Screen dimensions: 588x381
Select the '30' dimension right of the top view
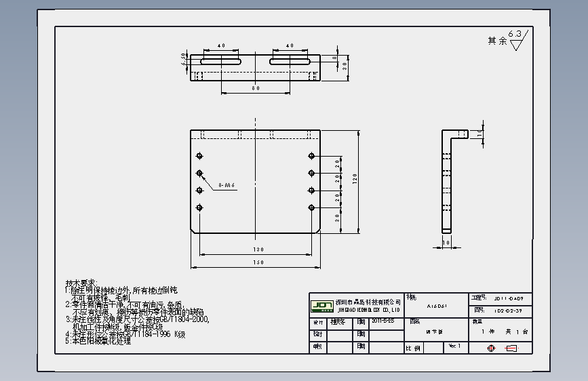pyautogui.click(x=345, y=66)
